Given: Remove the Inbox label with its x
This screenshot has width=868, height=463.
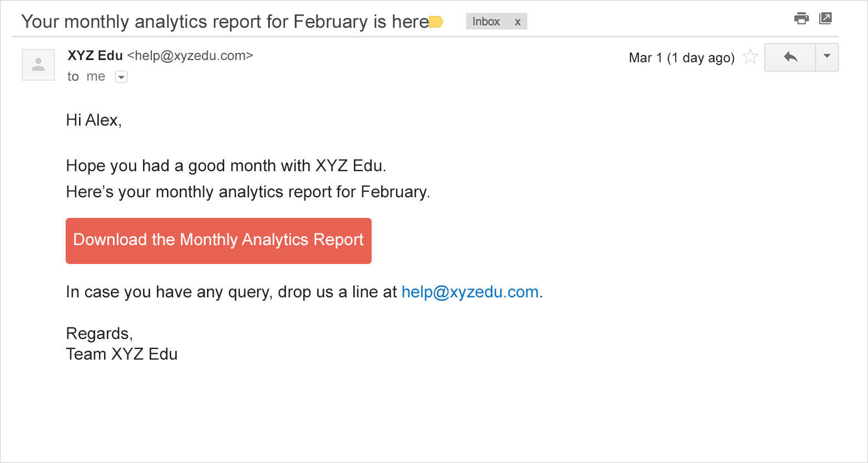Looking at the screenshot, I should coord(517,22).
